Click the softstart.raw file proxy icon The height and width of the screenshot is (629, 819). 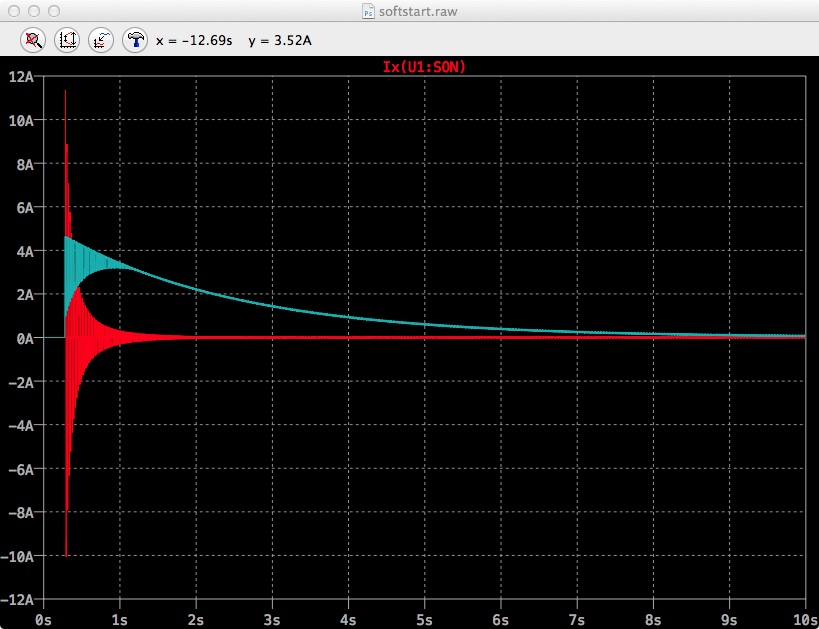click(368, 11)
